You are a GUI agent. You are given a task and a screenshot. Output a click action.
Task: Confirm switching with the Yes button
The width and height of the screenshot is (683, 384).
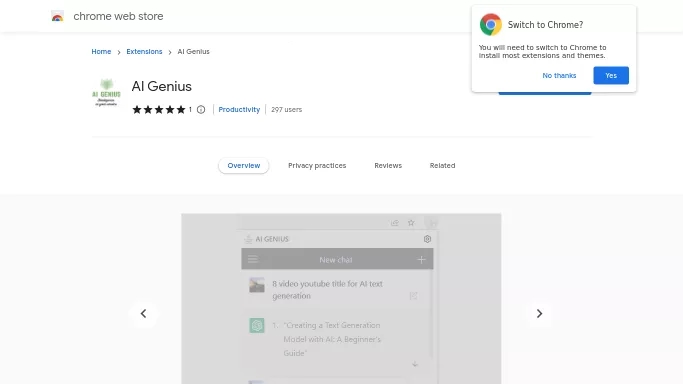611,75
